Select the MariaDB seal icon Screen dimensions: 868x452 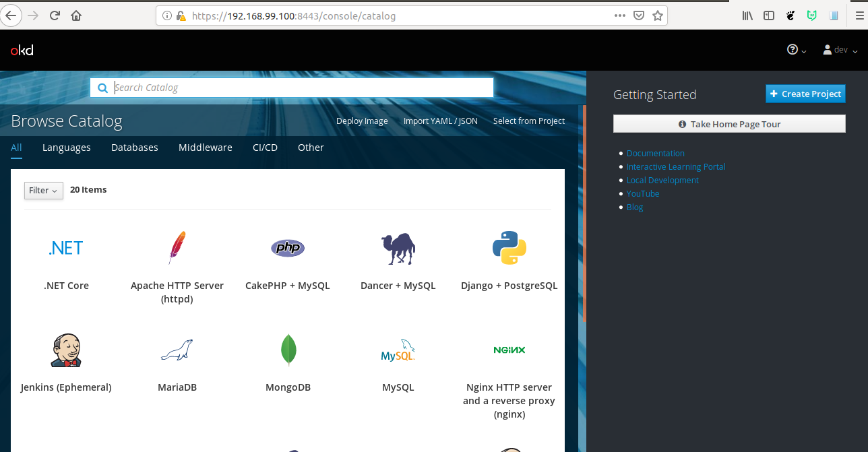(x=177, y=350)
